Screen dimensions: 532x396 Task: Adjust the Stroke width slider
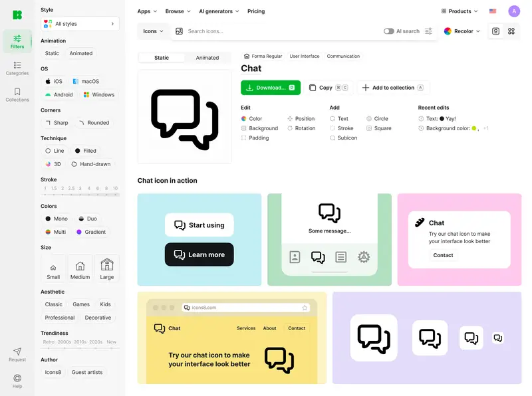(x=80, y=194)
